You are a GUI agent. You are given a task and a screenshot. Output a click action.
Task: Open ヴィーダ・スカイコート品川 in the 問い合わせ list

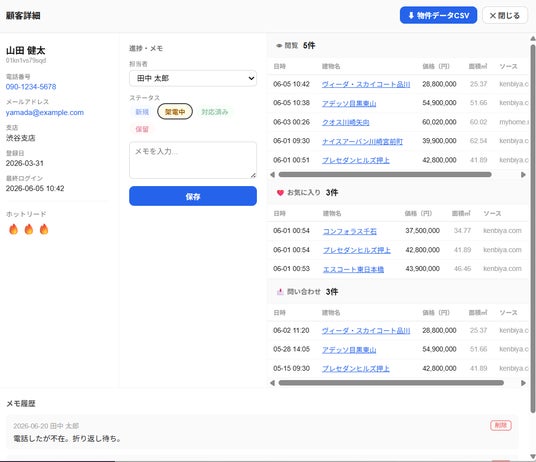tap(366, 331)
